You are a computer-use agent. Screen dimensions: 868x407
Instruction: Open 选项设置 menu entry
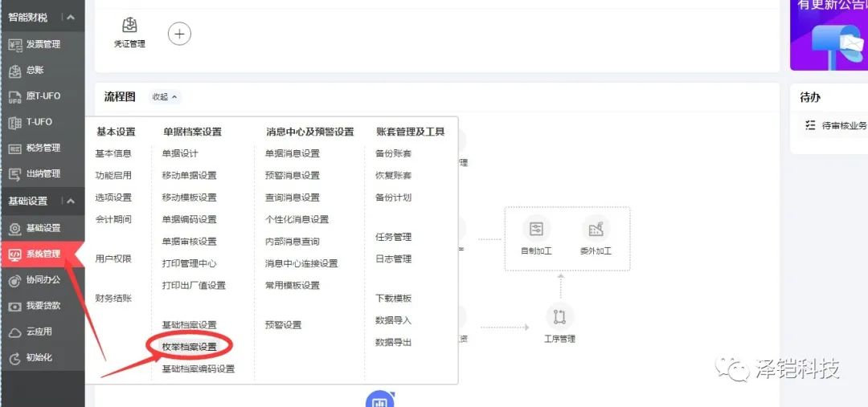pyautogui.click(x=113, y=197)
